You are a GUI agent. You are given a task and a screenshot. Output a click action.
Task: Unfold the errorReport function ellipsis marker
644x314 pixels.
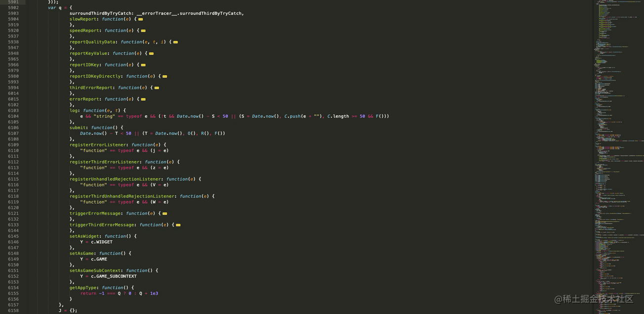coord(143,99)
